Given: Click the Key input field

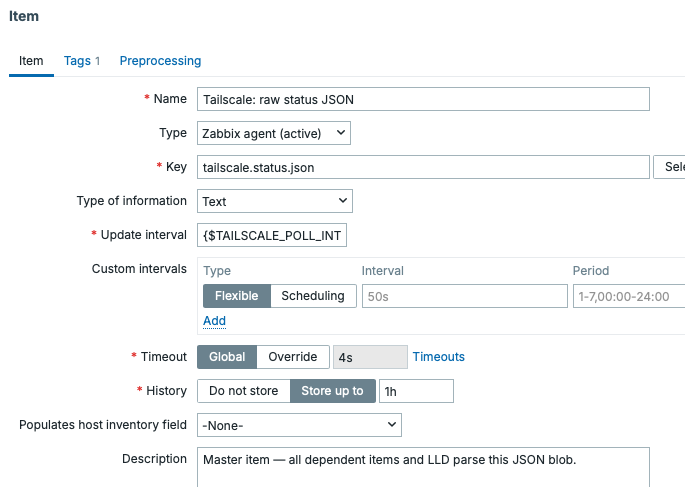Looking at the screenshot, I should (423, 167).
